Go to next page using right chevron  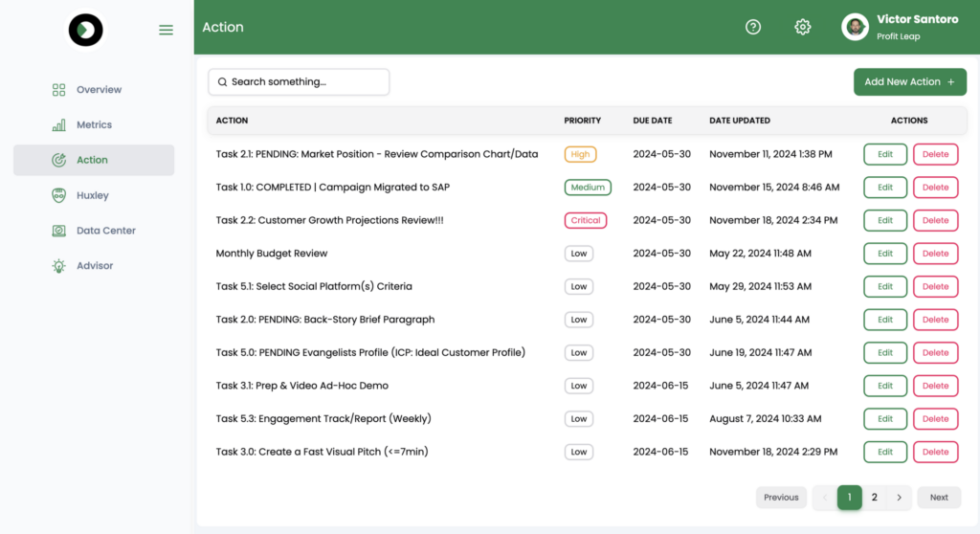900,498
